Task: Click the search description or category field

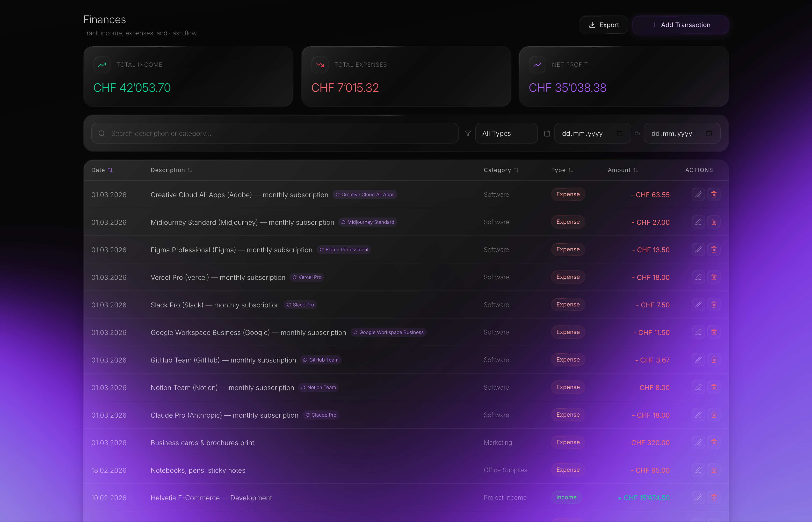Action: pos(237,133)
